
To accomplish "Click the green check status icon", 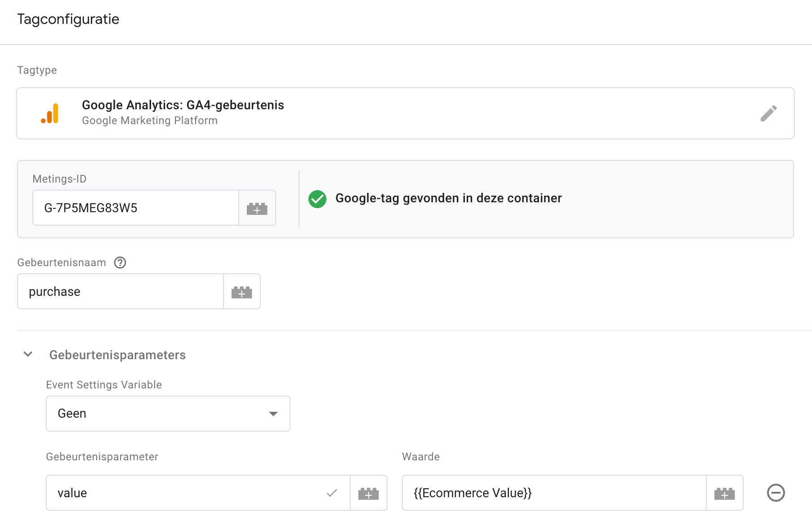I will click(317, 199).
